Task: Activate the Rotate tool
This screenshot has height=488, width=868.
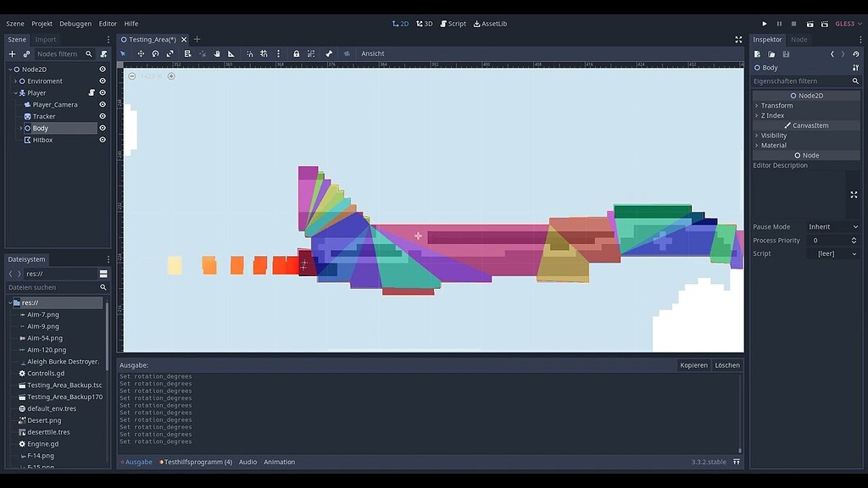Action: [155, 53]
